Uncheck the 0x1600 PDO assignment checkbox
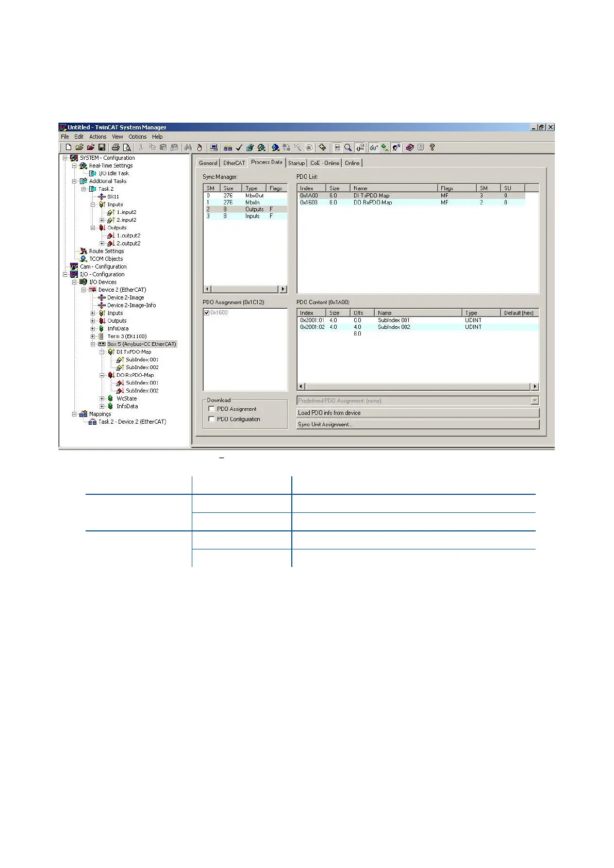Viewport: 614px width, 868px height. point(207,313)
